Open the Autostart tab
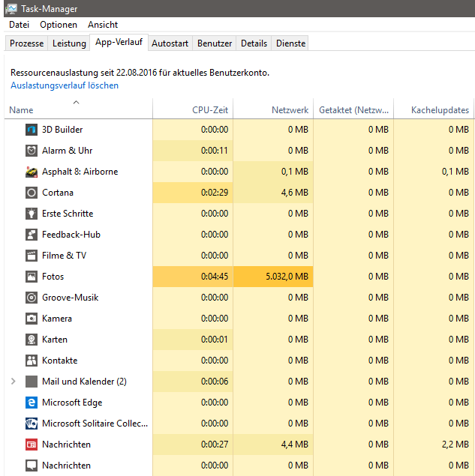This screenshot has width=475, height=476. point(170,43)
